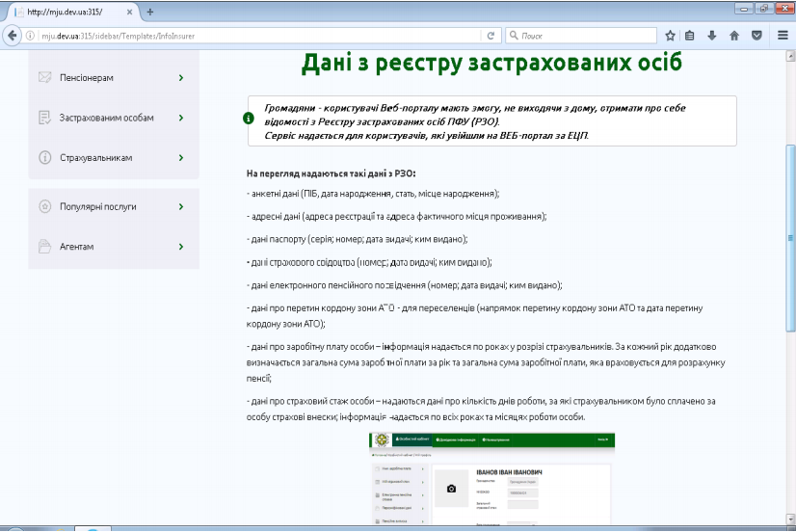
Task: Click the line starting with адресні дані
Action: (396, 217)
